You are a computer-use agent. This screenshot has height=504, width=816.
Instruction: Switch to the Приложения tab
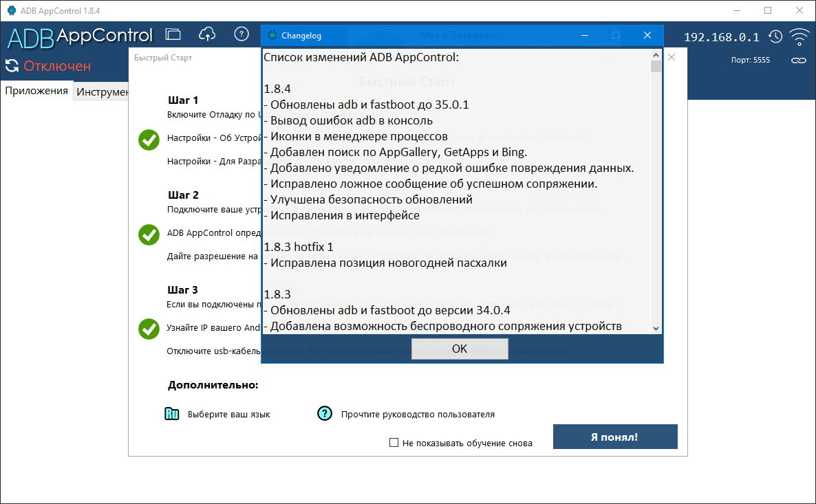pyautogui.click(x=36, y=91)
